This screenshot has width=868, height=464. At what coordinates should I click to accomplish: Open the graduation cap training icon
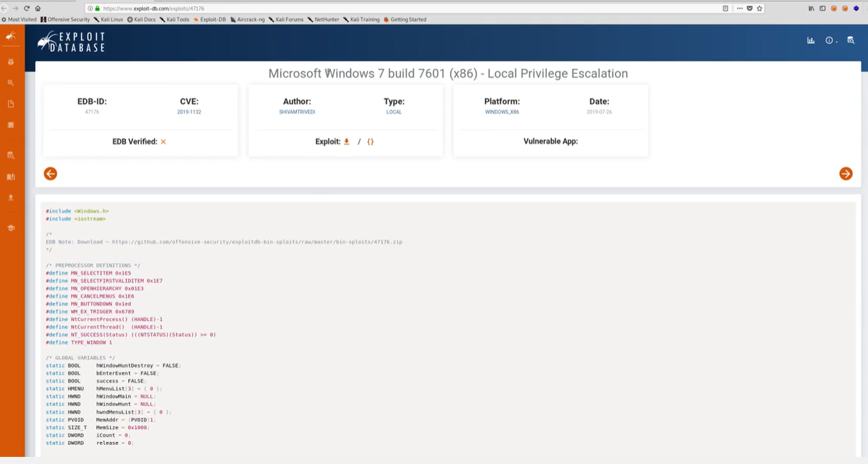pyautogui.click(x=11, y=228)
